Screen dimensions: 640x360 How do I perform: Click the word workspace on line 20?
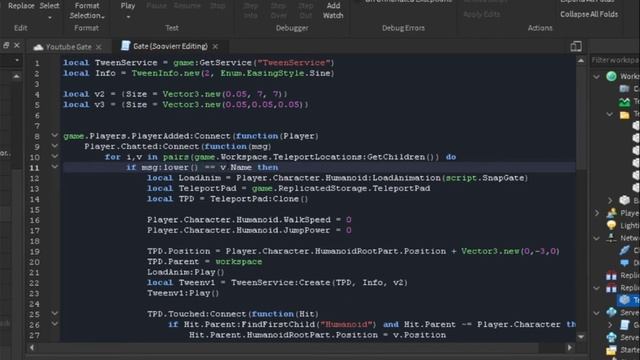coord(239,262)
